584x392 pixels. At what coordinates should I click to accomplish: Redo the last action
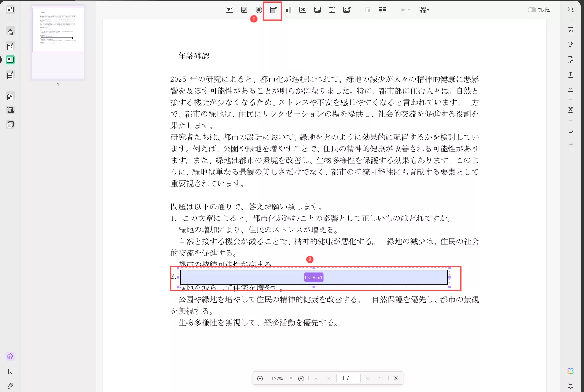[x=570, y=146]
